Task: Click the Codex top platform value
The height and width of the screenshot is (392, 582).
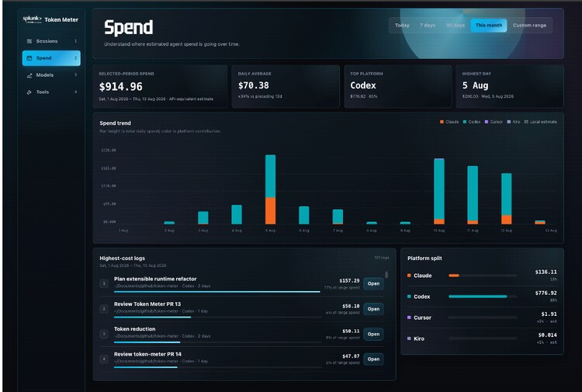Action: [x=363, y=85]
